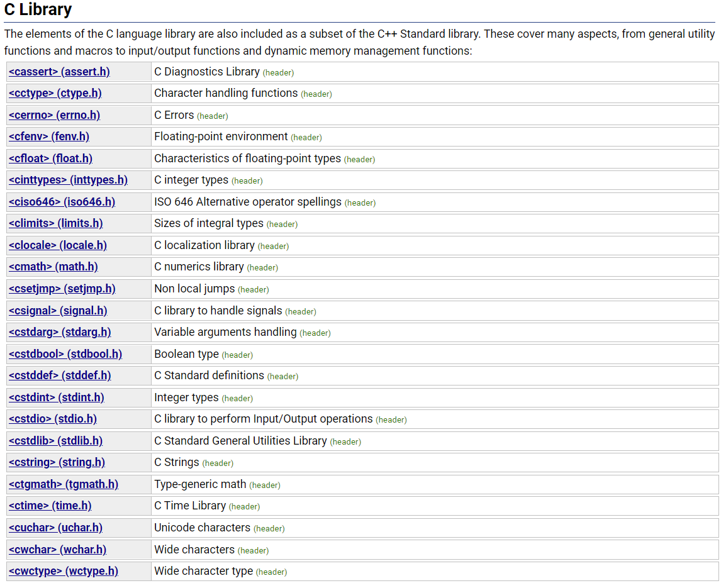The image size is (726, 588).
Task: Click the 'C Time Library' description
Action: click(x=190, y=506)
